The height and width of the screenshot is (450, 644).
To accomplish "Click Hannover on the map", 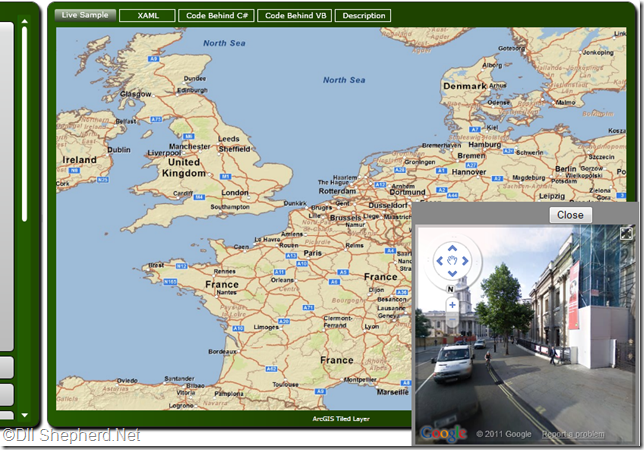I will pos(469,172).
